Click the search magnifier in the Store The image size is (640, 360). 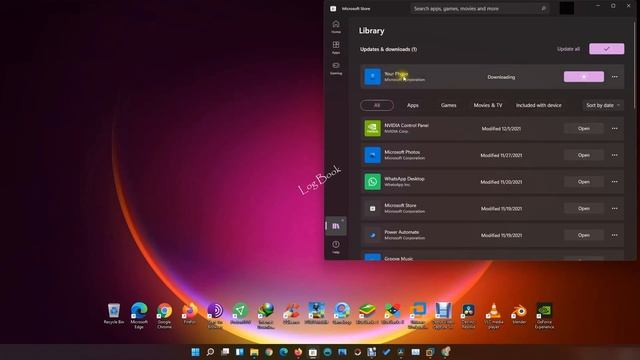coord(543,9)
